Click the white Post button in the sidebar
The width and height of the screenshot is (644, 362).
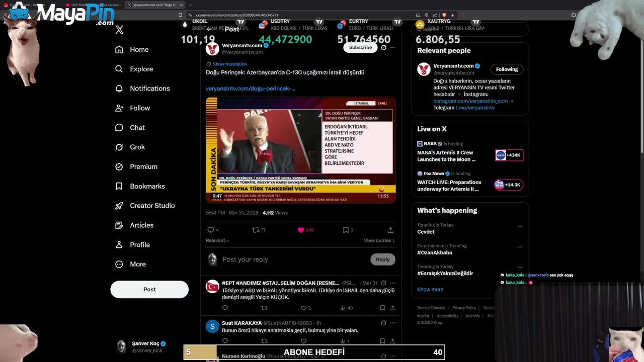click(x=149, y=289)
